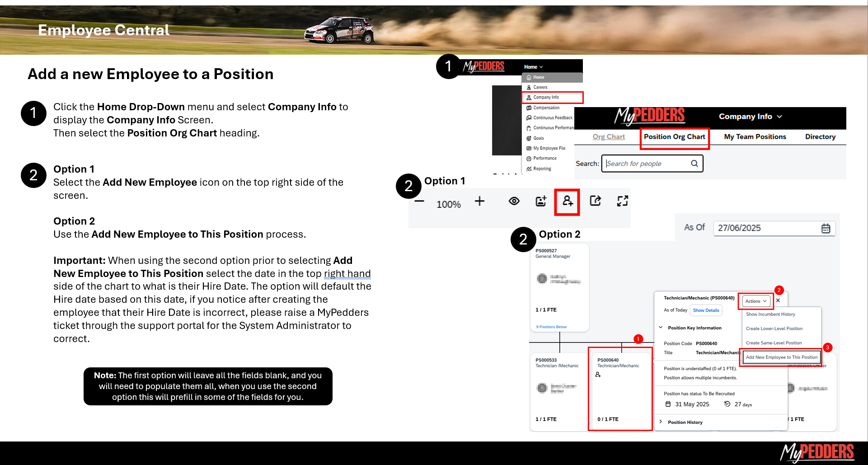The width and height of the screenshot is (868, 465).
Task: Click the Add New Employee icon
Action: [568, 201]
